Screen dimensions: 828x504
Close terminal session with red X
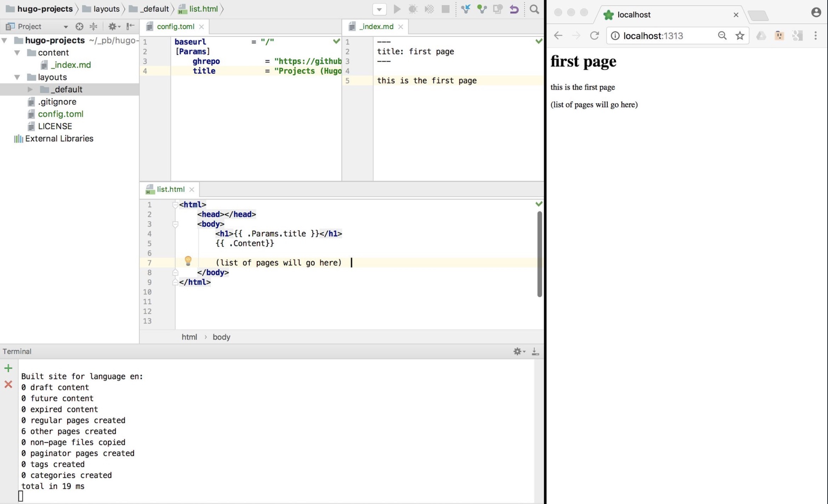point(8,384)
